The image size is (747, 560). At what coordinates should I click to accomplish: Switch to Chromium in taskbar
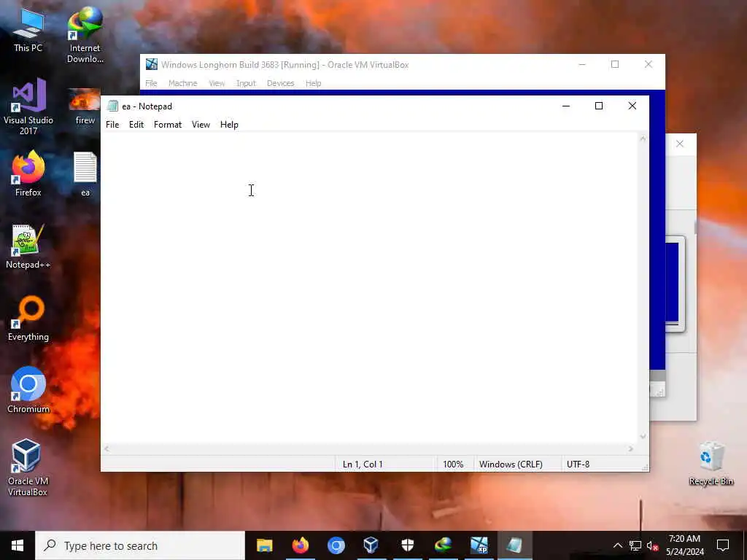pos(336,545)
